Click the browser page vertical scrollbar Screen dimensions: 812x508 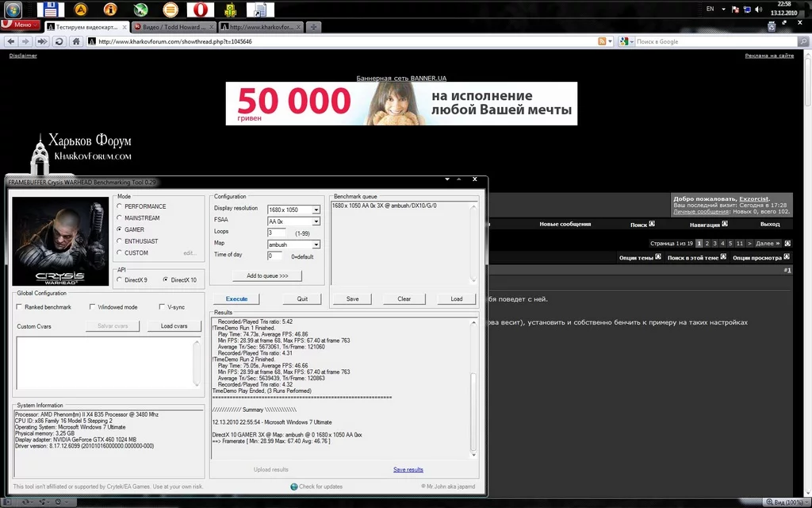coord(808,272)
